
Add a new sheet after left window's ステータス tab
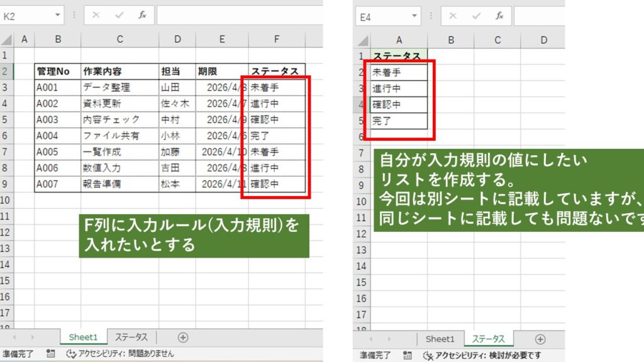pos(183,337)
